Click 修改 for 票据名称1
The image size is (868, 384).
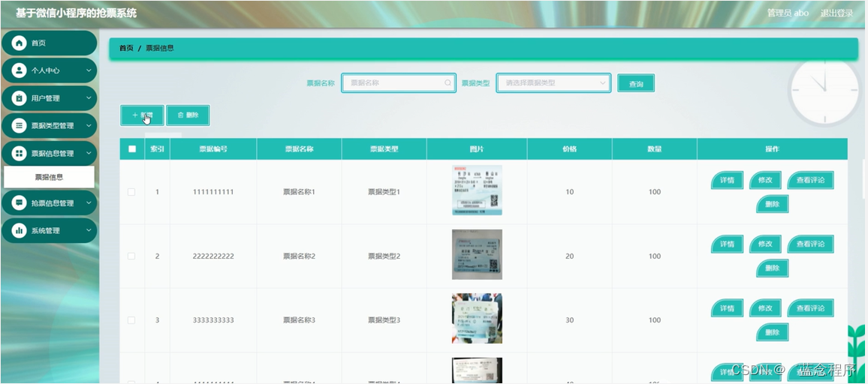click(765, 180)
